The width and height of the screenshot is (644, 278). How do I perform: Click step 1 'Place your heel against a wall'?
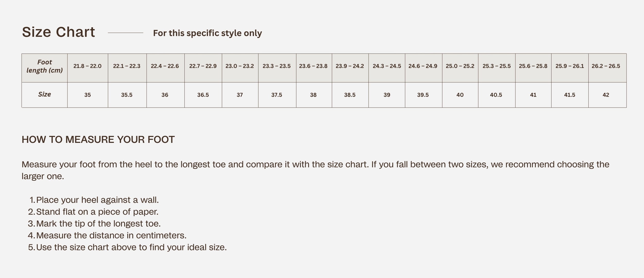[x=97, y=200]
